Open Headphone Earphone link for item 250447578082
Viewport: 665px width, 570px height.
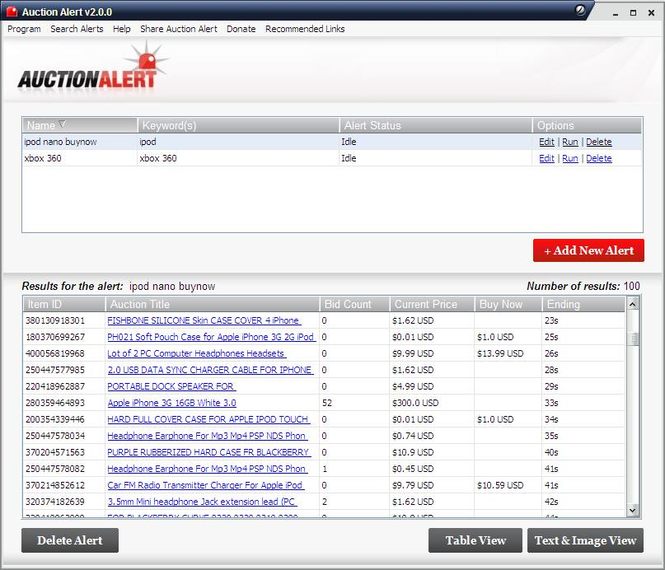pyautogui.click(x=207, y=469)
